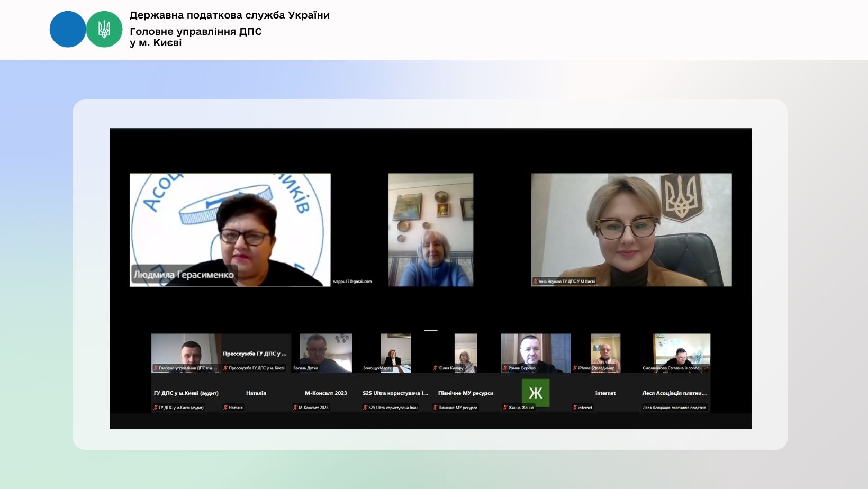This screenshot has height=489, width=868.
Task: Click the green trident emblem logo
Action: click(104, 29)
